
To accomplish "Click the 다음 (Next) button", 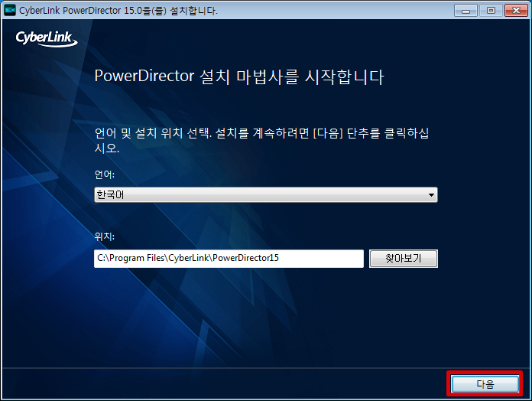I will click(x=485, y=384).
